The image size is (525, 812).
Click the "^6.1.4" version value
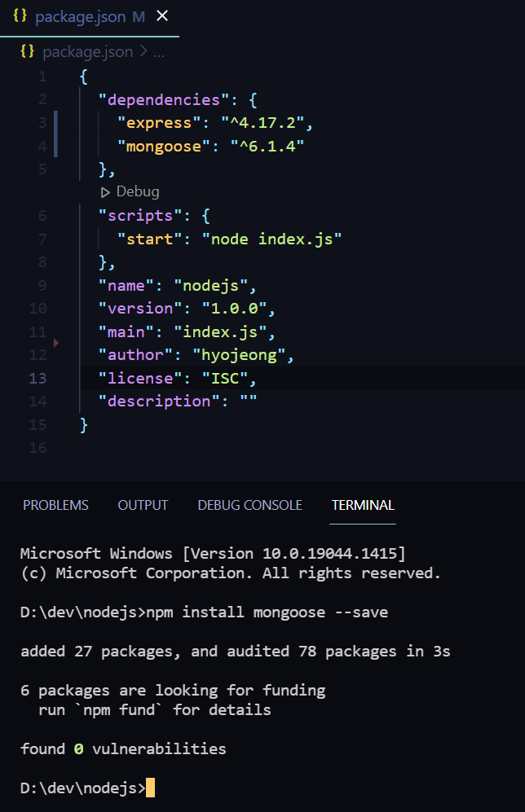point(267,146)
